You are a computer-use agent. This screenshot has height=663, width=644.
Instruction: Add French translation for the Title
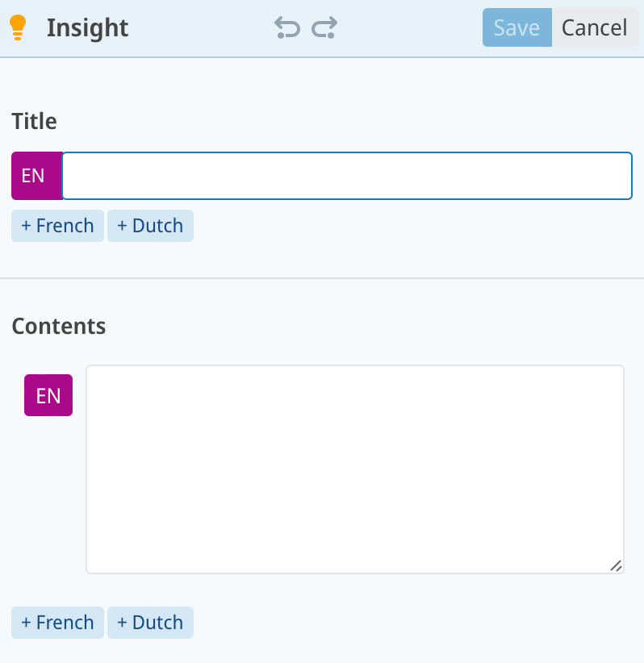click(57, 226)
